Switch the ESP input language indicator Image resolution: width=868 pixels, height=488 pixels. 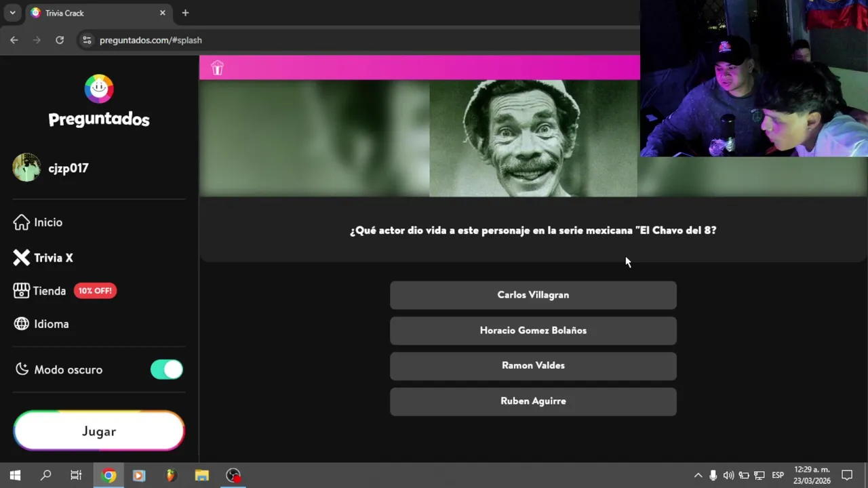(x=778, y=475)
